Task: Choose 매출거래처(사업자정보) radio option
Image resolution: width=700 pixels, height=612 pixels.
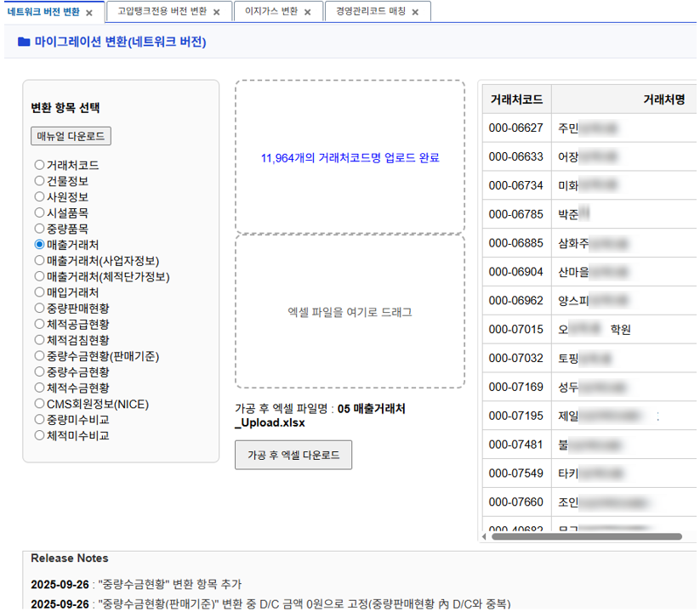Action: (39, 260)
